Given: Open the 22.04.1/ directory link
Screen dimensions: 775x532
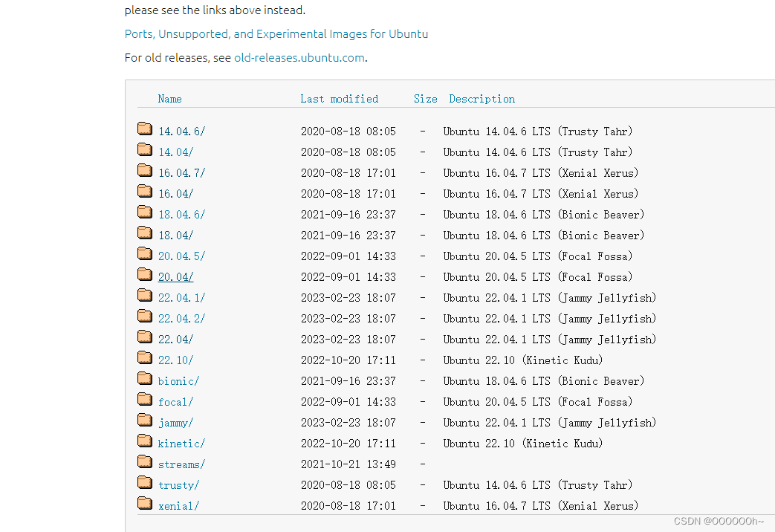Looking at the screenshot, I should tap(181, 298).
